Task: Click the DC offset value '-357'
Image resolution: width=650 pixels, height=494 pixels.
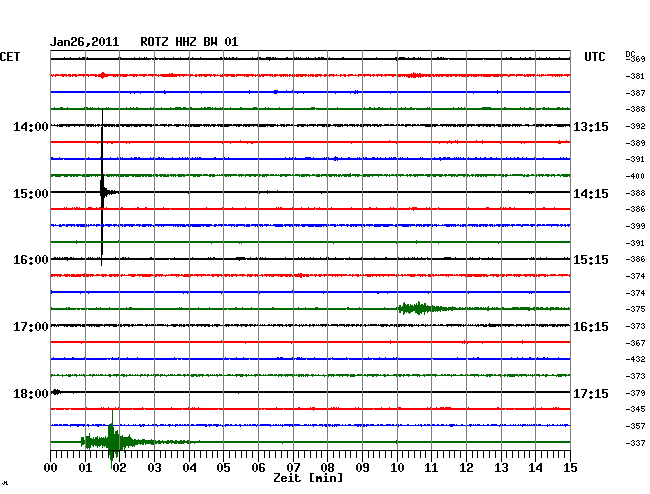Action: pyautogui.click(x=635, y=426)
